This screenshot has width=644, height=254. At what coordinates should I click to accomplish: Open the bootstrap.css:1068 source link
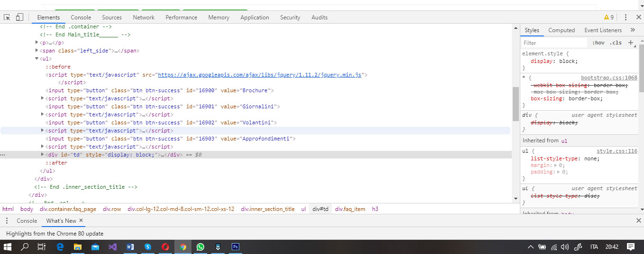pyautogui.click(x=609, y=78)
